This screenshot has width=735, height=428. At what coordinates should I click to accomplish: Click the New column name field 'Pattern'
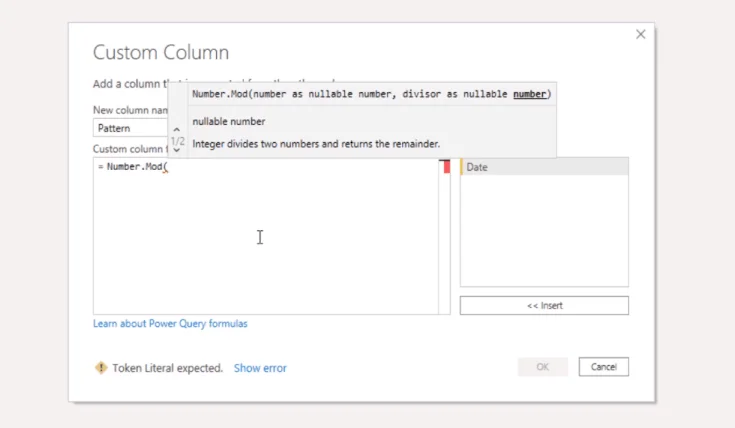[x=130, y=128]
